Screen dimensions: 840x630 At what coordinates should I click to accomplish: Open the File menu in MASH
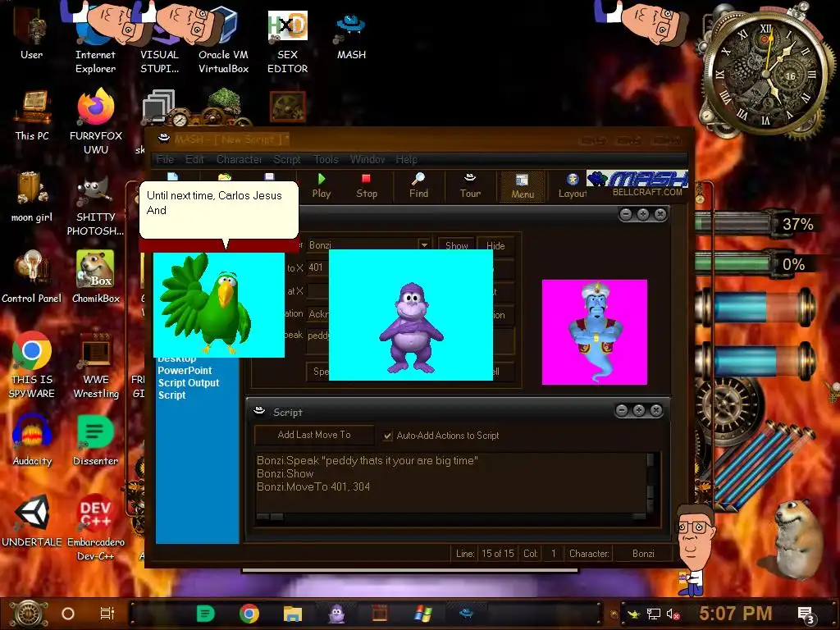165,159
